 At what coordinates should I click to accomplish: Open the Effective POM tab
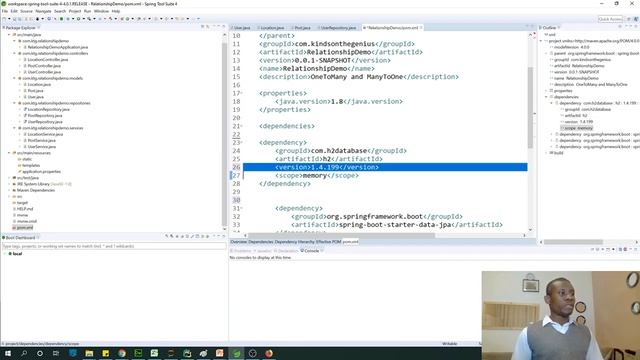click(x=328, y=242)
